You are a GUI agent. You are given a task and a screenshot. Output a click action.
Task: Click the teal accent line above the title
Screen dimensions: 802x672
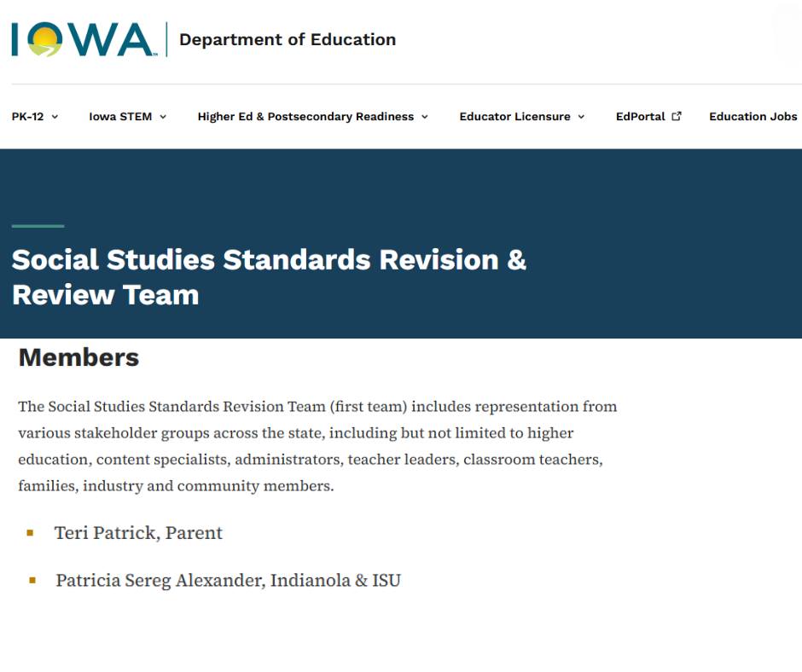38,225
